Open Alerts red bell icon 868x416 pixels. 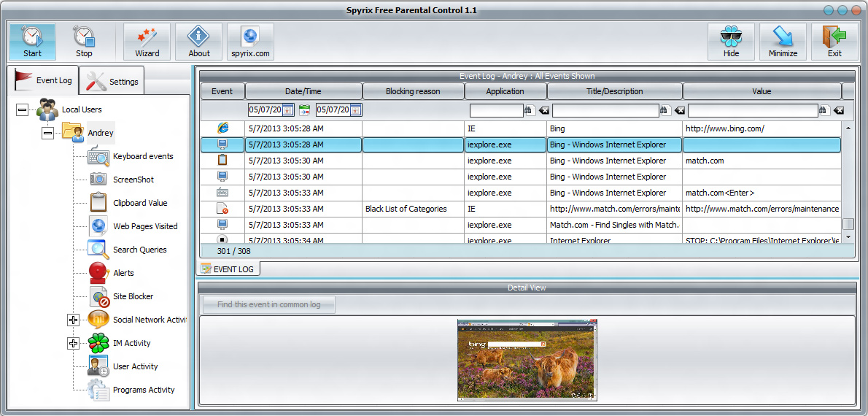click(x=98, y=272)
